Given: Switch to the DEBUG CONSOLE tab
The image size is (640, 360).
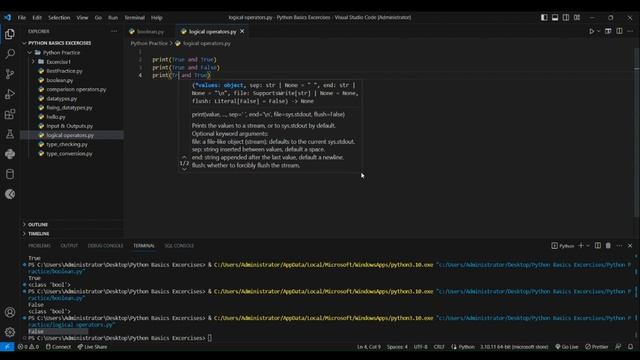Looking at the screenshot, I should (105, 246).
